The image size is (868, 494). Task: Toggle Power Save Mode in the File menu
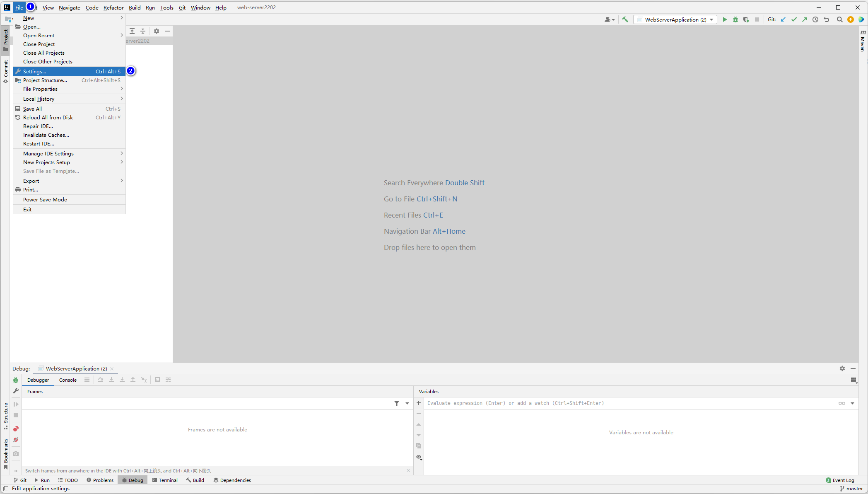[x=45, y=200]
